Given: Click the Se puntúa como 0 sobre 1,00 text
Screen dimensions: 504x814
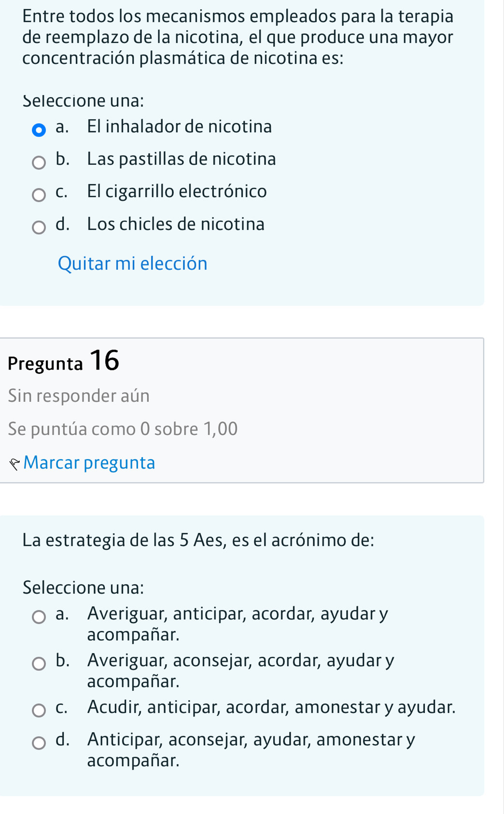Looking at the screenshot, I should pyautogui.click(x=123, y=428).
